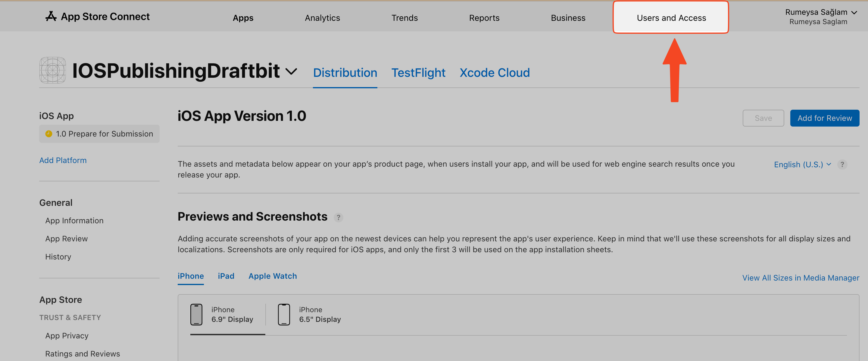Image resolution: width=868 pixels, height=361 pixels.
Task: Click the 1.0 Prepare for Submission status badge
Action: click(99, 133)
